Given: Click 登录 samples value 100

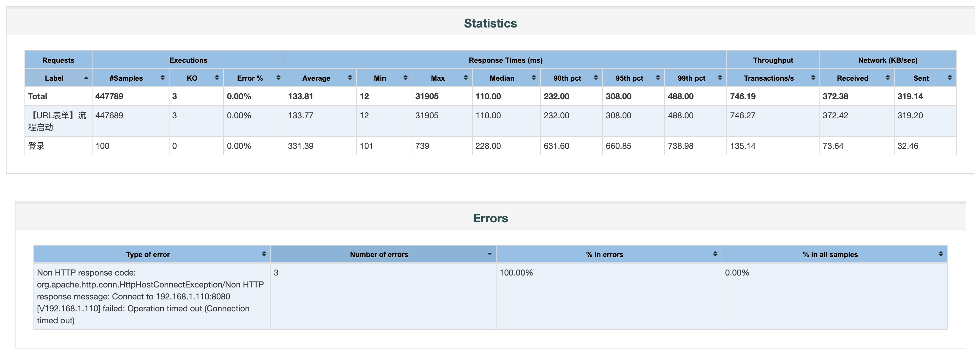Looking at the screenshot, I should [102, 146].
